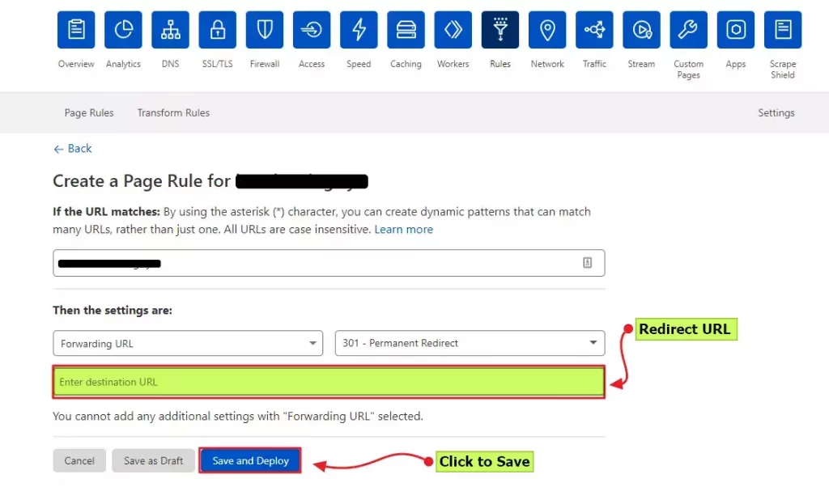Expand the Forwarding URL setting dropdown
Image resolution: width=829 pixels, height=504 pixels.
coord(188,343)
